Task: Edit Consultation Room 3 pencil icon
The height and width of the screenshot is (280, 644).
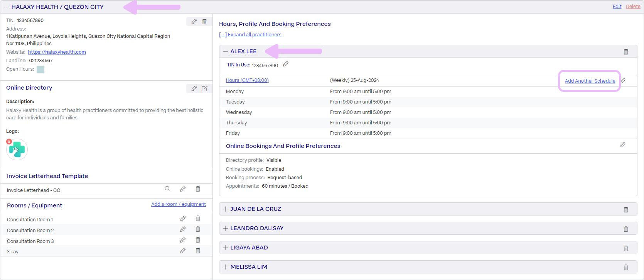Action: [x=183, y=240]
